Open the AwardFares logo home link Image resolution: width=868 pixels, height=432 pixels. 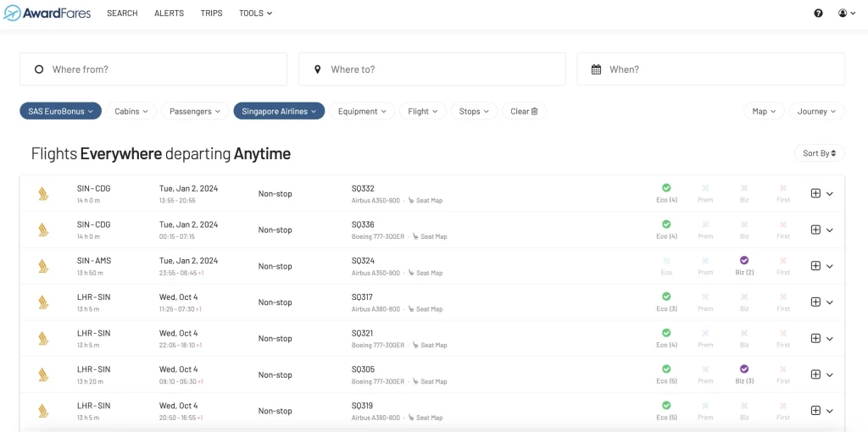[x=47, y=13]
